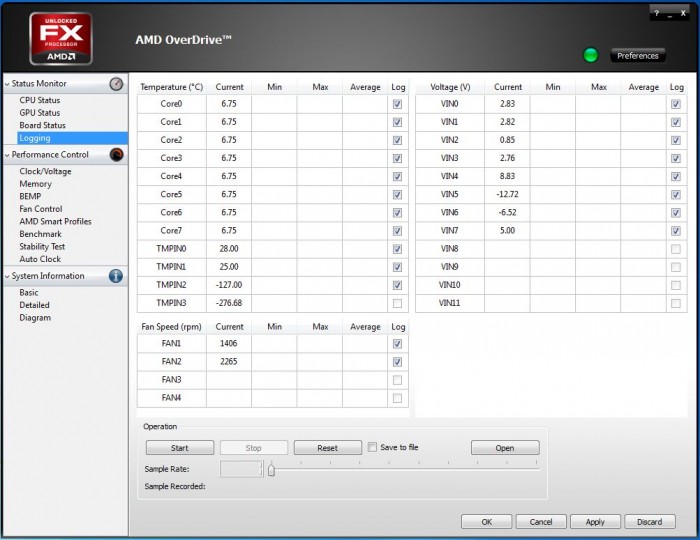Enable the Save to file checkbox
The height and width of the screenshot is (540, 700).
[372, 447]
